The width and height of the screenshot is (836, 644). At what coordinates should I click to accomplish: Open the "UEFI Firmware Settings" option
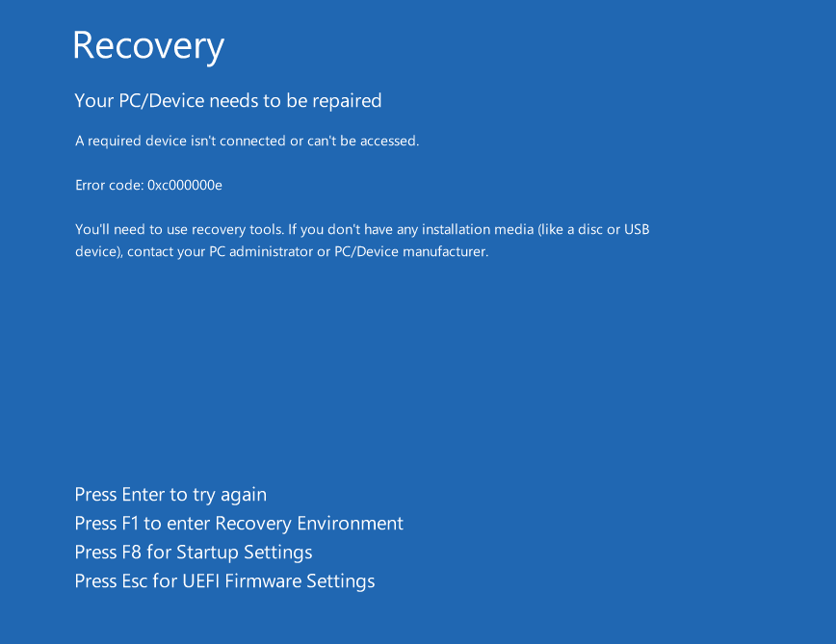(x=278, y=581)
